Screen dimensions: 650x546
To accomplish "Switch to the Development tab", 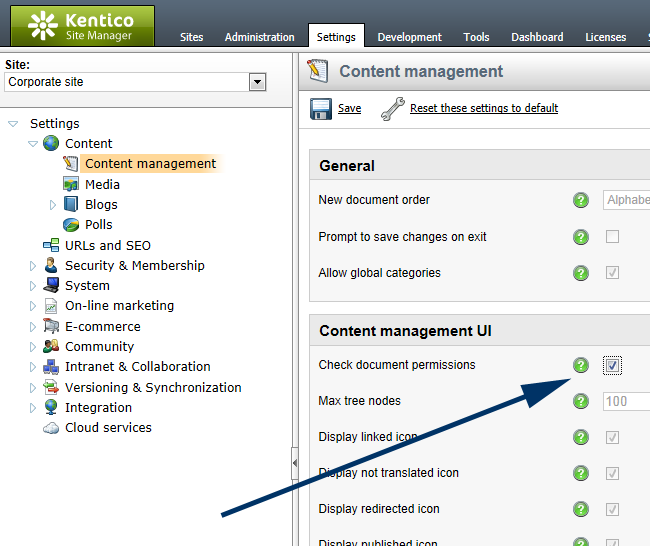I will [x=409, y=37].
